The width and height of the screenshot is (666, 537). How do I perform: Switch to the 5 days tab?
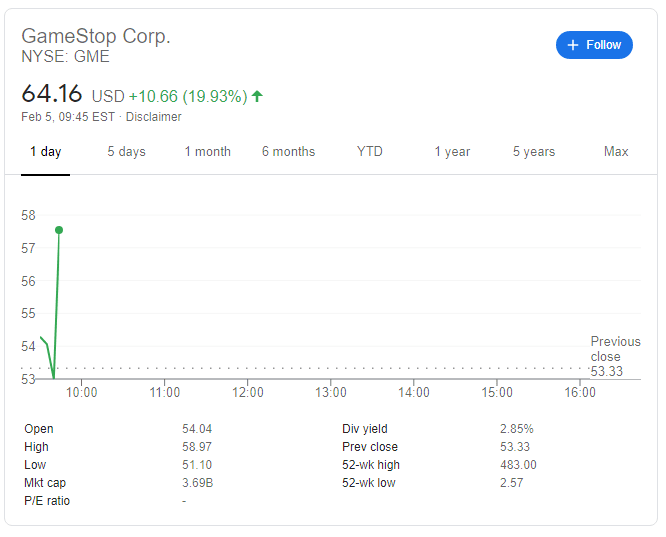tap(126, 152)
